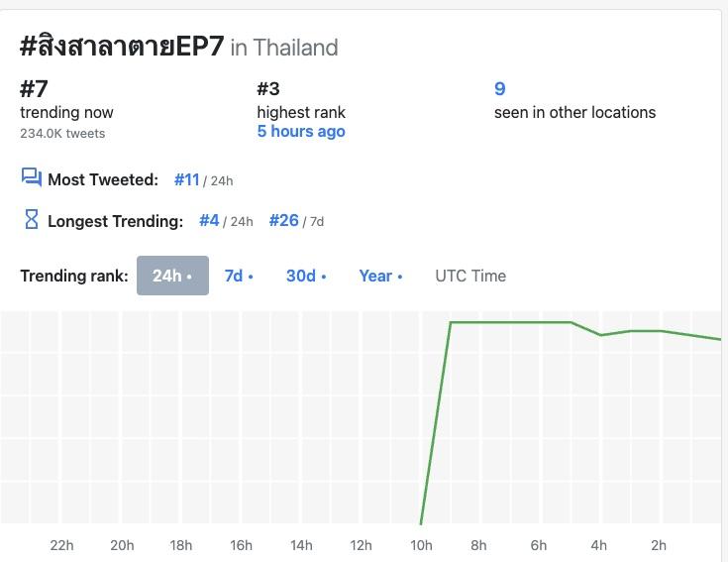Open the #11 Most Tweeted rank link
Screen dimensions: 728x562
coord(187,179)
